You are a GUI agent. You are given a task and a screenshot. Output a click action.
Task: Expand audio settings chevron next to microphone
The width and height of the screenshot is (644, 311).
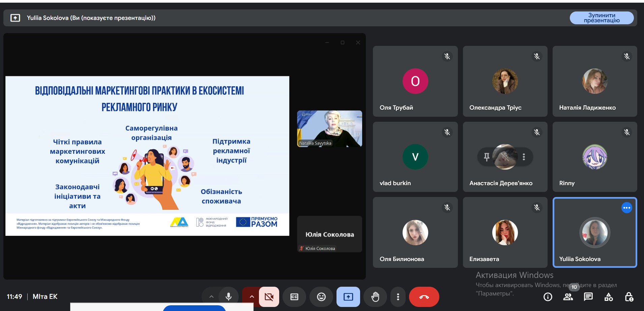click(x=211, y=297)
